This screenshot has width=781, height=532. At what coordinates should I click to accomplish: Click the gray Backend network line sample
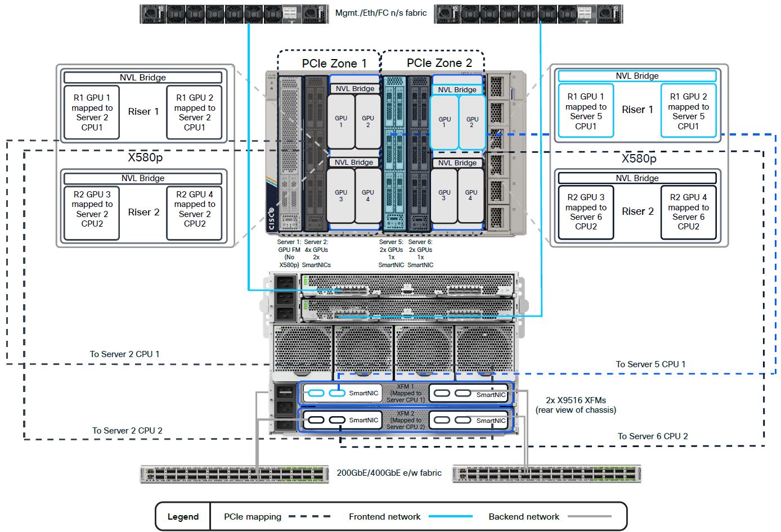[589, 517]
